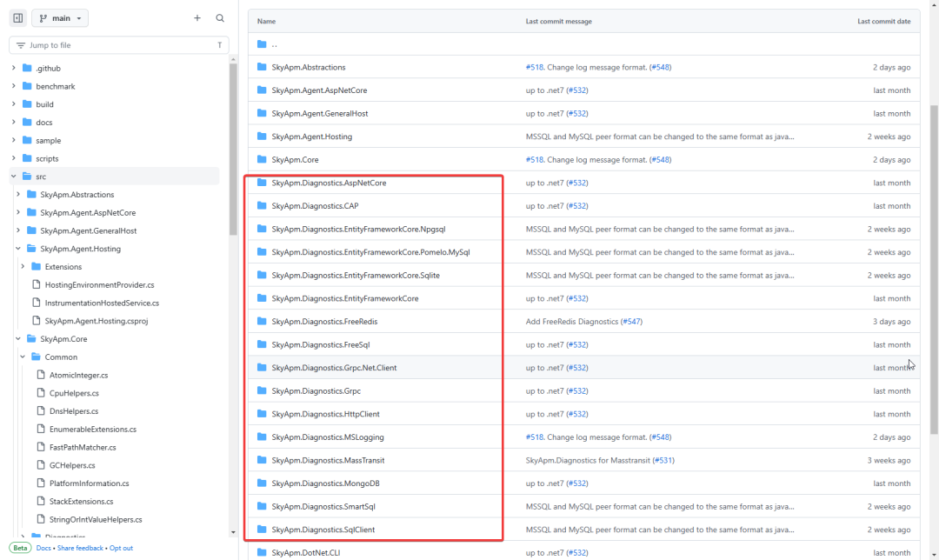Open SkyApm.Agent.Hosting.csproj file icon

[36, 320]
